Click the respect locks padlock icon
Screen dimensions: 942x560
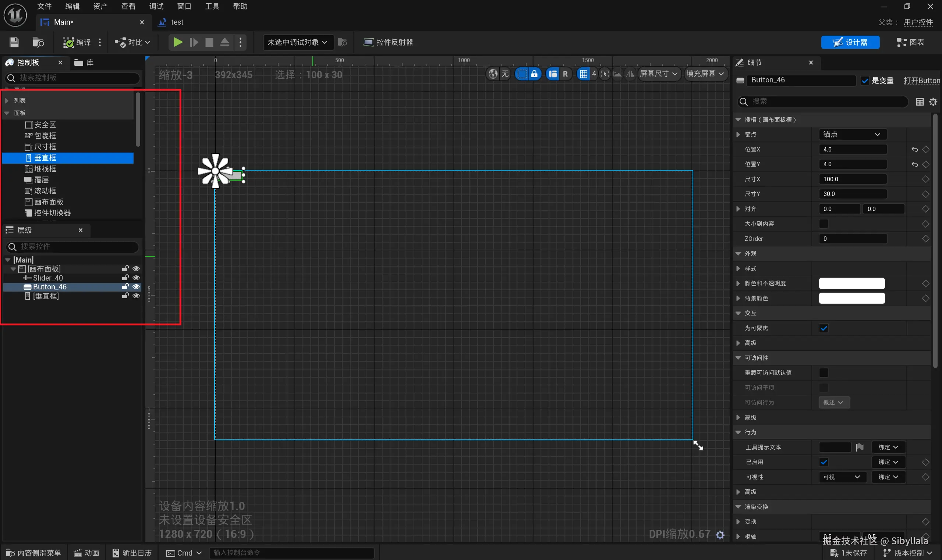point(534,74)
